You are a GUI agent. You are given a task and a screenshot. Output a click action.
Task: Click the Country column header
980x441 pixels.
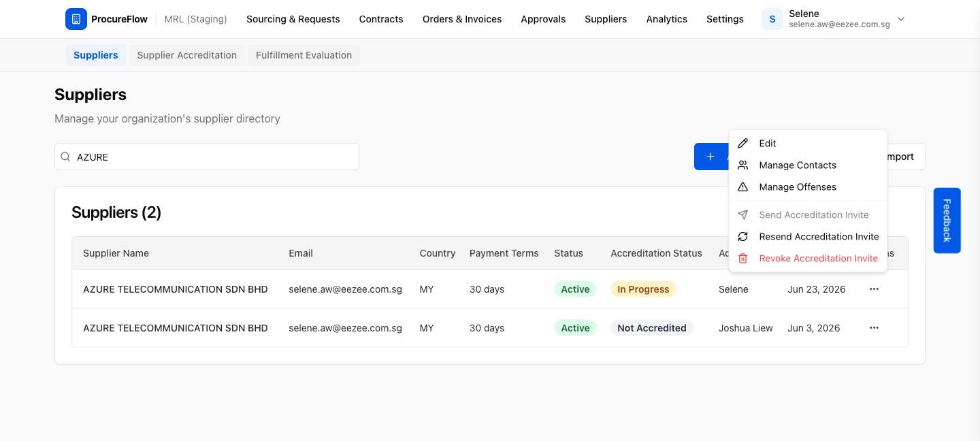438,253
